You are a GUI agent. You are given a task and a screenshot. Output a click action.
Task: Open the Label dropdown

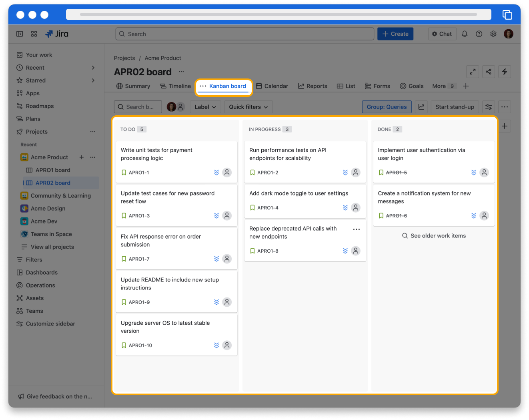(205, 107)
